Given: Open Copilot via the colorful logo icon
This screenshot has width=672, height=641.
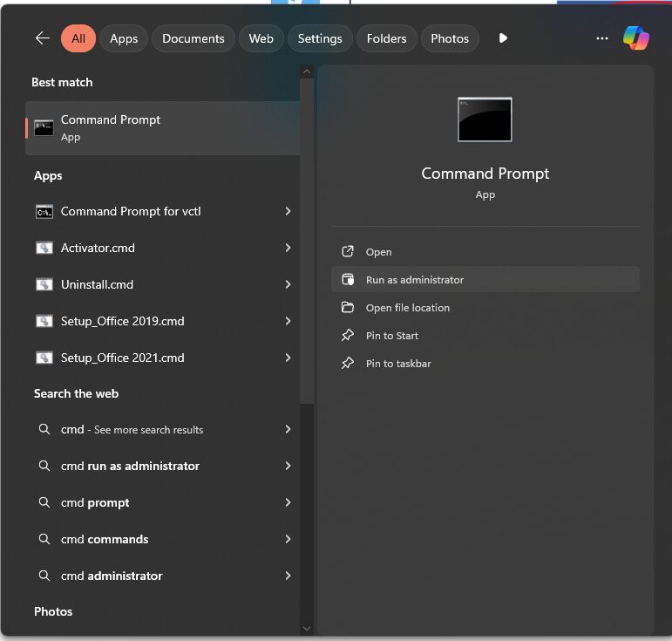Looking at the screenshot, I should pos(636,38).
